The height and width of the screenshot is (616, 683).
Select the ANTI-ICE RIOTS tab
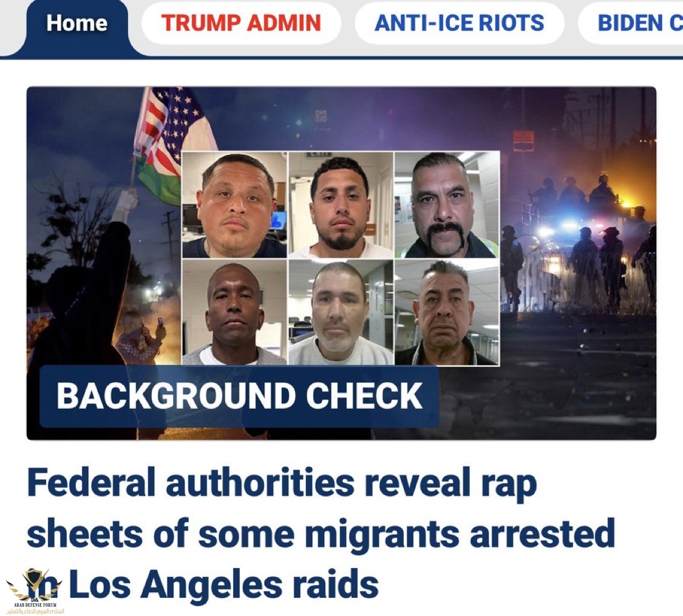pyautogui.click(x=459, y=23)
